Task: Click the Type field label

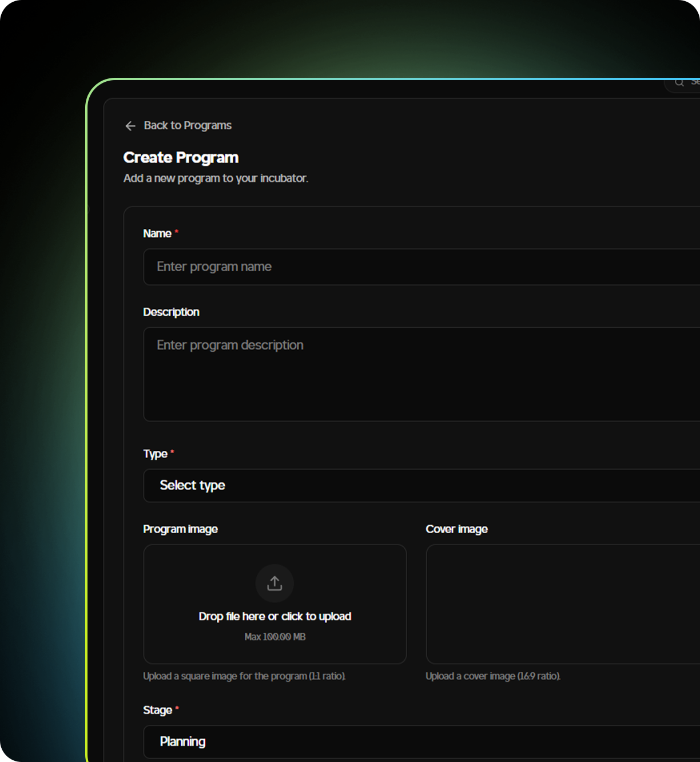Action: pos(155,454)
